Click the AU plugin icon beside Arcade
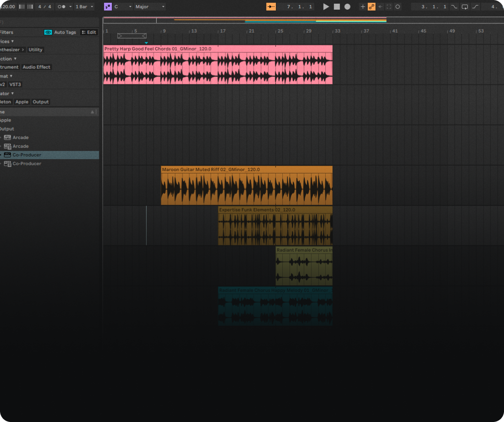The image size is (504, 422). (x=7, y=137)
